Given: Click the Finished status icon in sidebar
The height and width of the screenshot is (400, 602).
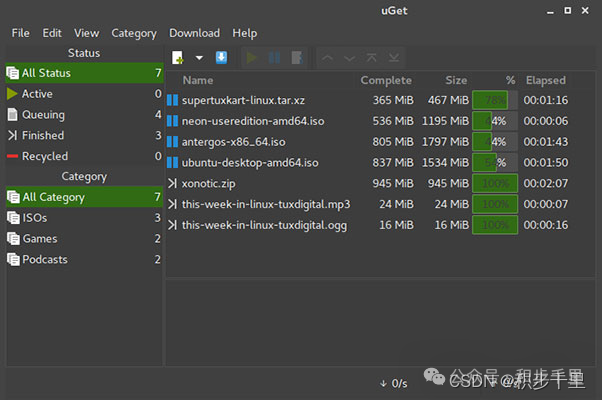Looking at the screenshot, I should [x=12, y=135].
